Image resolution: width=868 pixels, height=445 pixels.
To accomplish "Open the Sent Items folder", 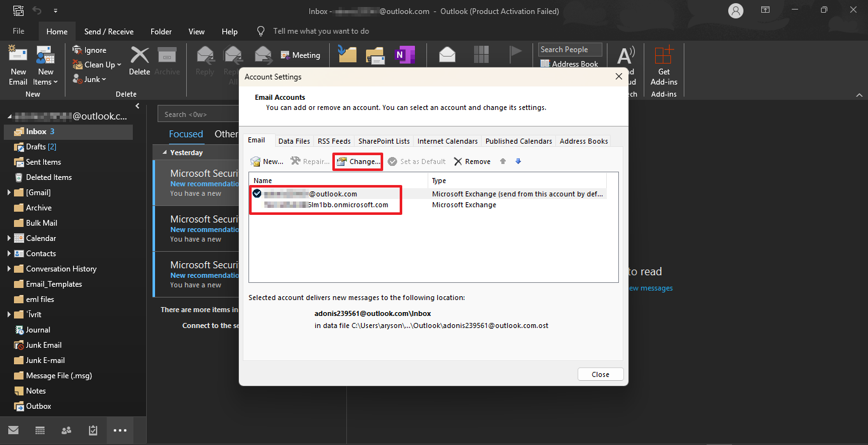I will 69,162.
